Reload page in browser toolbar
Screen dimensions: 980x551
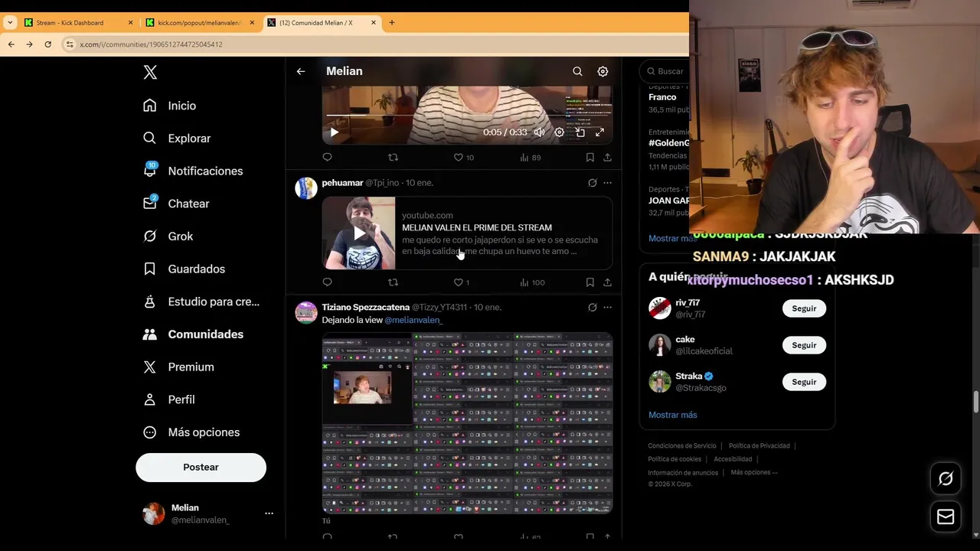tap(47, 44)
